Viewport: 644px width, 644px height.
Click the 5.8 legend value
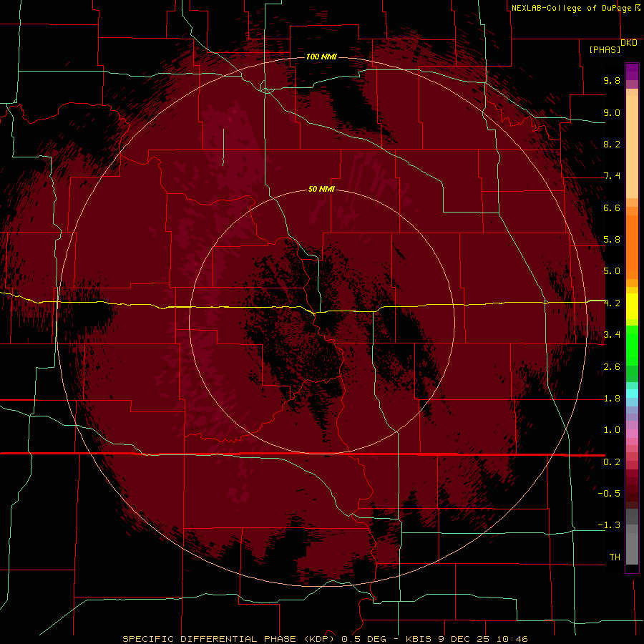(x=612, y=240)
